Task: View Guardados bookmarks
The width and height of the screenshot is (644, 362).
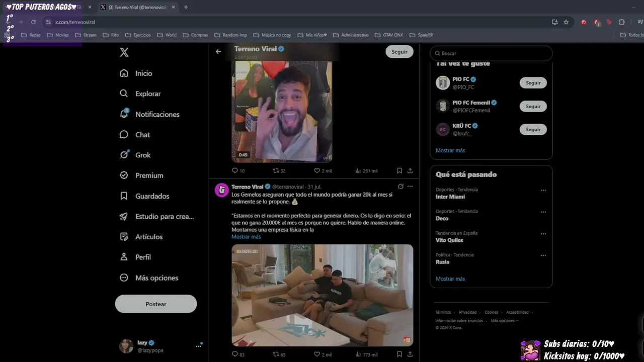Action: click(144, 196)
